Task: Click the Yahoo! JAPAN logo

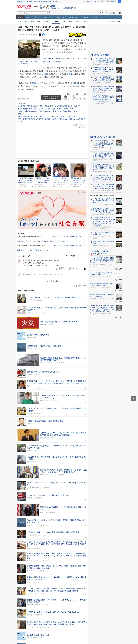Action: tap(24, 7)
